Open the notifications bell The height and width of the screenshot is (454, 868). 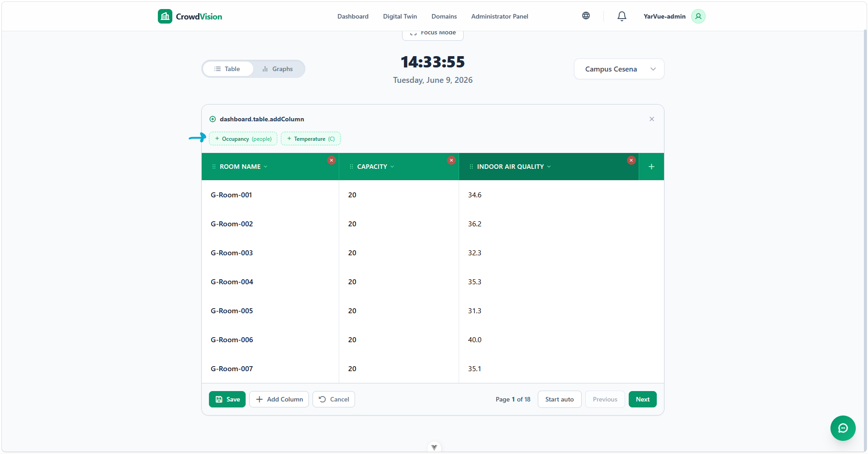(622, 16)
